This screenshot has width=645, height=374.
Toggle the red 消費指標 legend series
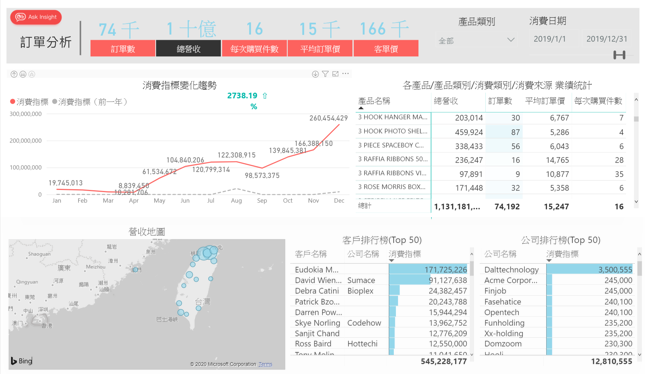point(29,102)
